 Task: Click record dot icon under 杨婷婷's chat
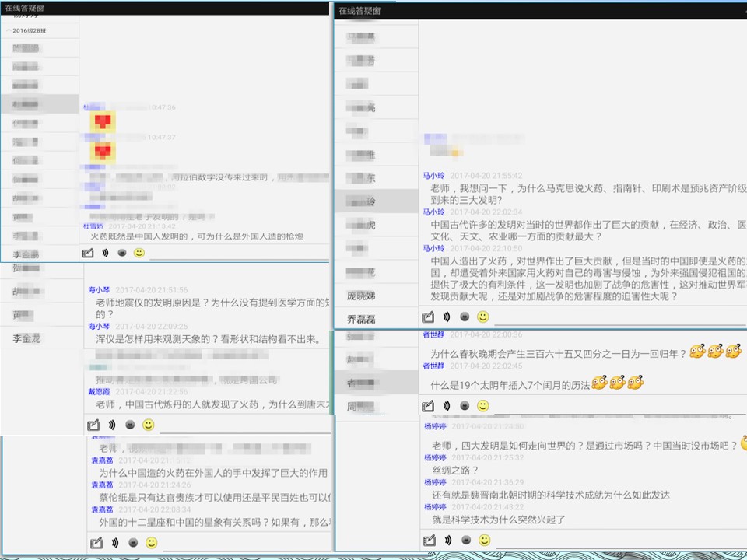pos(466,540)
